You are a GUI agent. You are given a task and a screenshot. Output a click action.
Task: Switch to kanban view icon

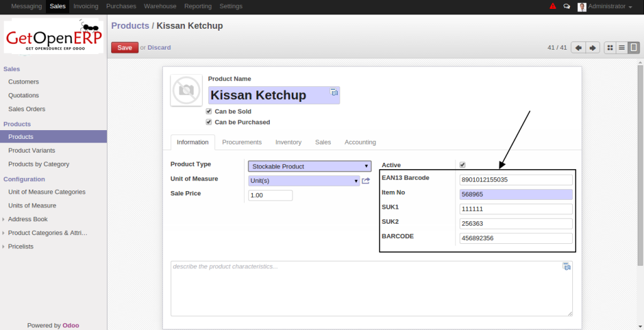click(x=610, y=48)
